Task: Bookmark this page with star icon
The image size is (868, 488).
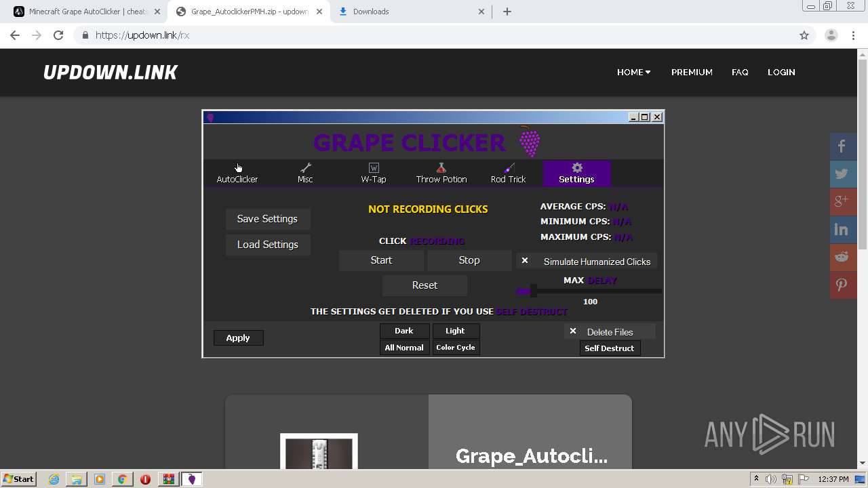Action: (804, 35)
